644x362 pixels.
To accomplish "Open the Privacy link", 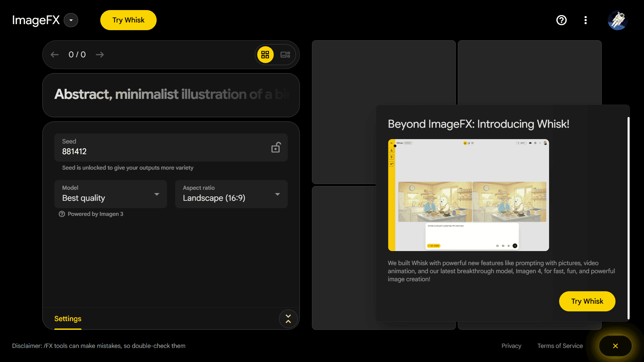I will (x=511, y=346).
